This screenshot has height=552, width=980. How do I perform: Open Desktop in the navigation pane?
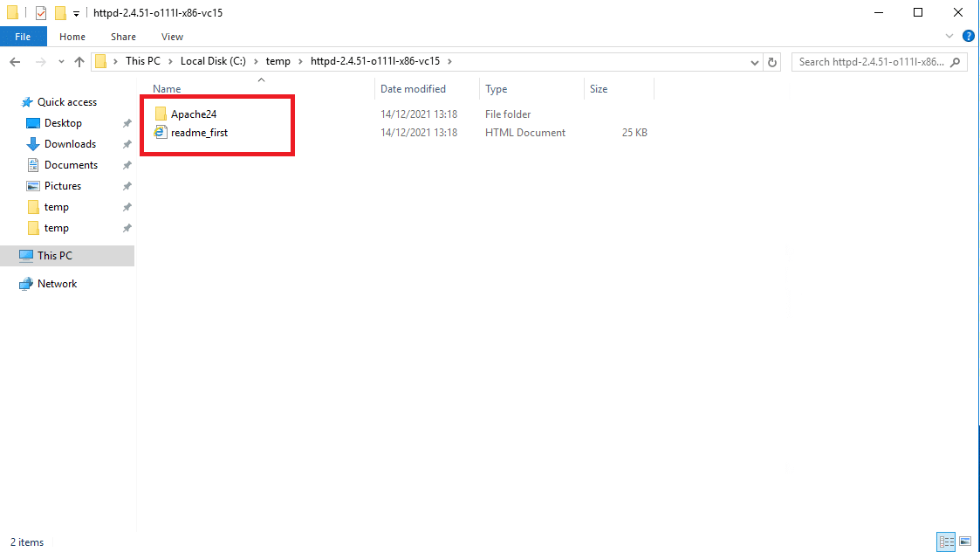(63, 123)
